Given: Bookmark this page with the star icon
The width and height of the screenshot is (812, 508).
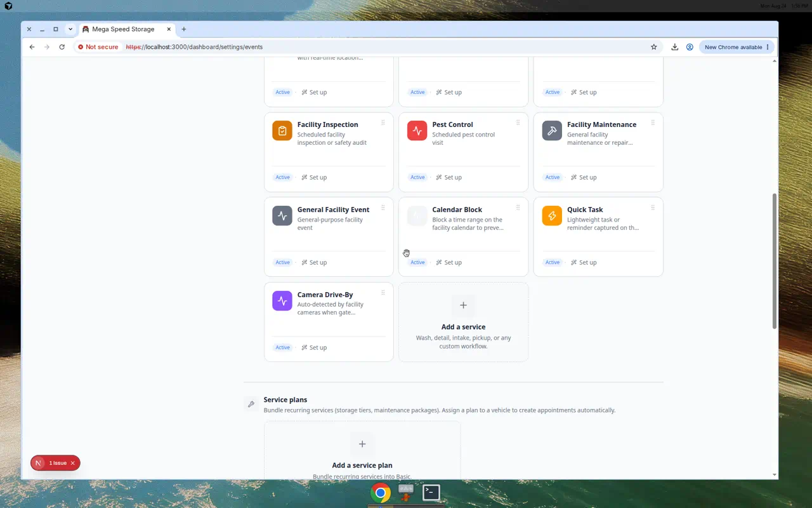Looking at the screenshot, I should 654,47.
